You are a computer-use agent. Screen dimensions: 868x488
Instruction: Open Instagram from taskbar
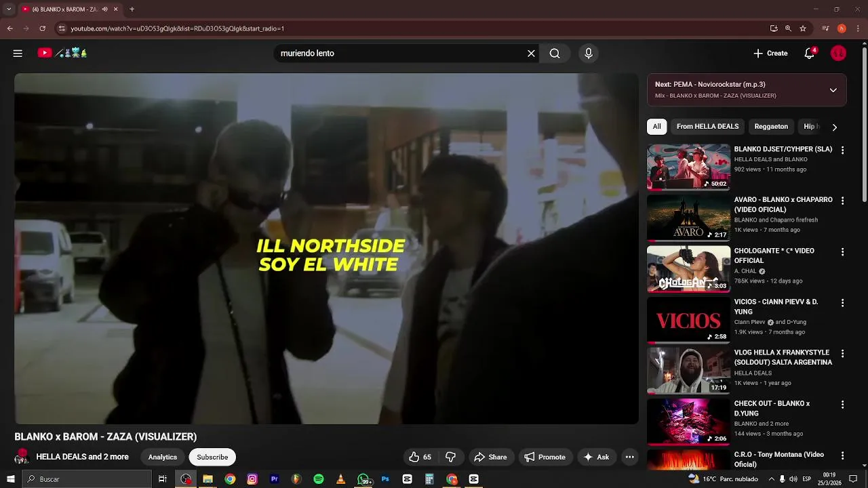pos(252,479)
